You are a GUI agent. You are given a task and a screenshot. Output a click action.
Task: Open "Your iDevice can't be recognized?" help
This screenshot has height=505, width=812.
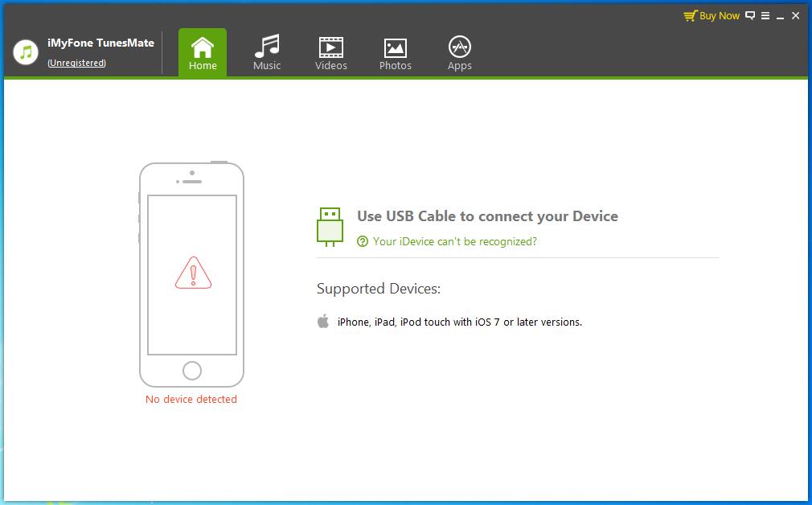click(454, 241)
